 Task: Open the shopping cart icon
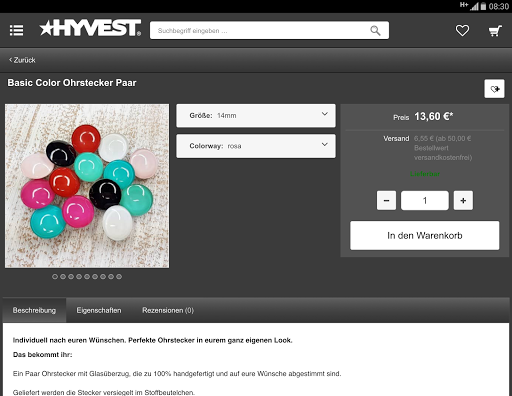pos(495,31)
